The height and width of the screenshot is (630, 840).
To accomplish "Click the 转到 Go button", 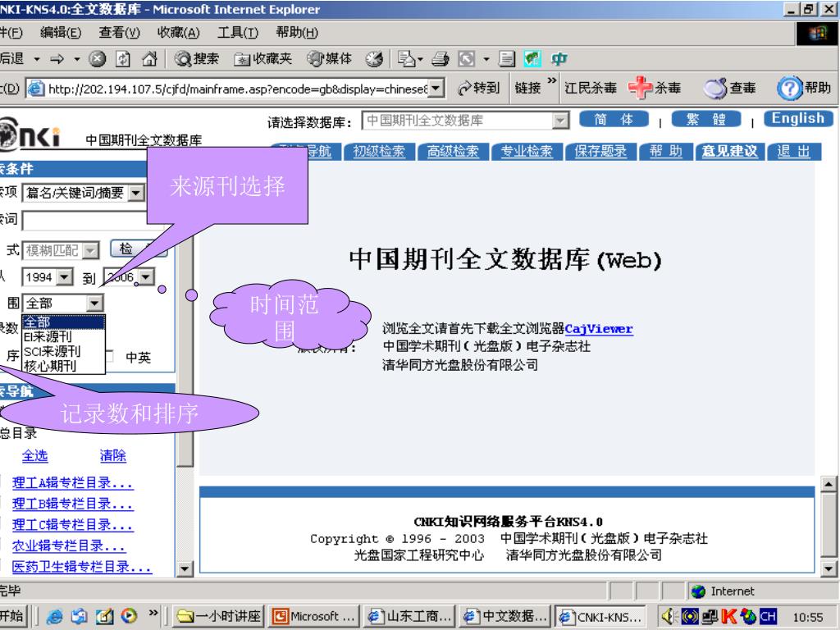I will coord(479,88).
